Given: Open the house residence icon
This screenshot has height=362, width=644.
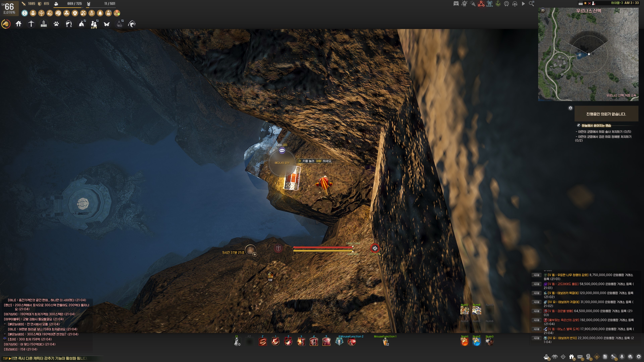Looking at the screenshot, I should [18, 24].
